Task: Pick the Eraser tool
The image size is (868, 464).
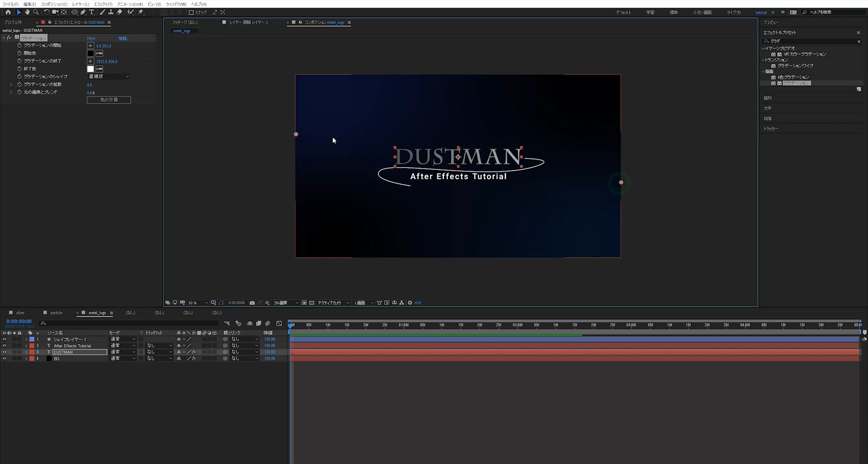Action: click(x=120, y=12)
